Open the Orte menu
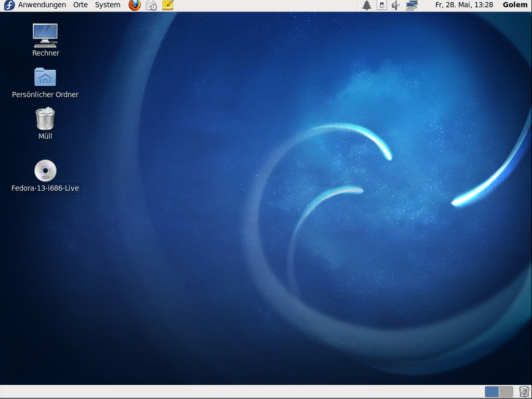The image size is (532, 399). click(81, 5)
